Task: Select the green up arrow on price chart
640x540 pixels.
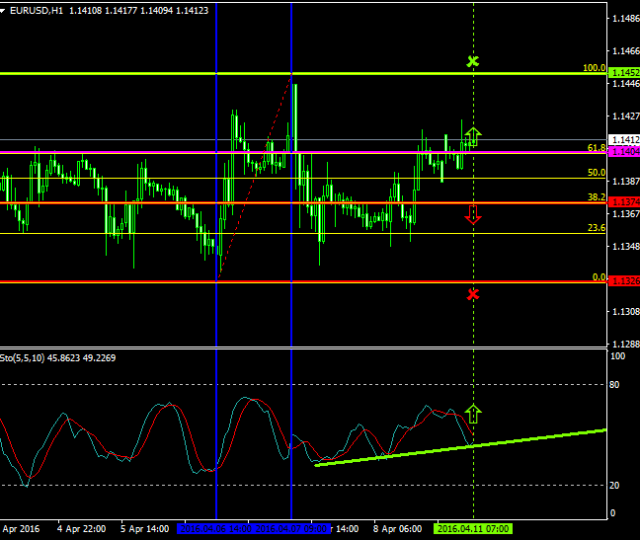Action: click(473, 136)
